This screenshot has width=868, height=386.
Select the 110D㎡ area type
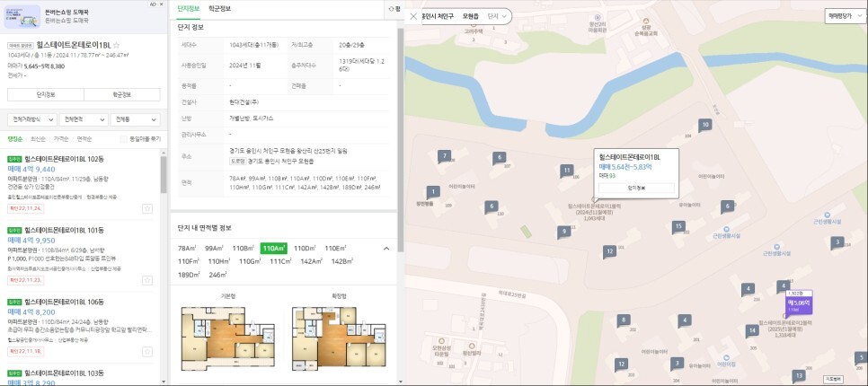(x=305, y=249)
